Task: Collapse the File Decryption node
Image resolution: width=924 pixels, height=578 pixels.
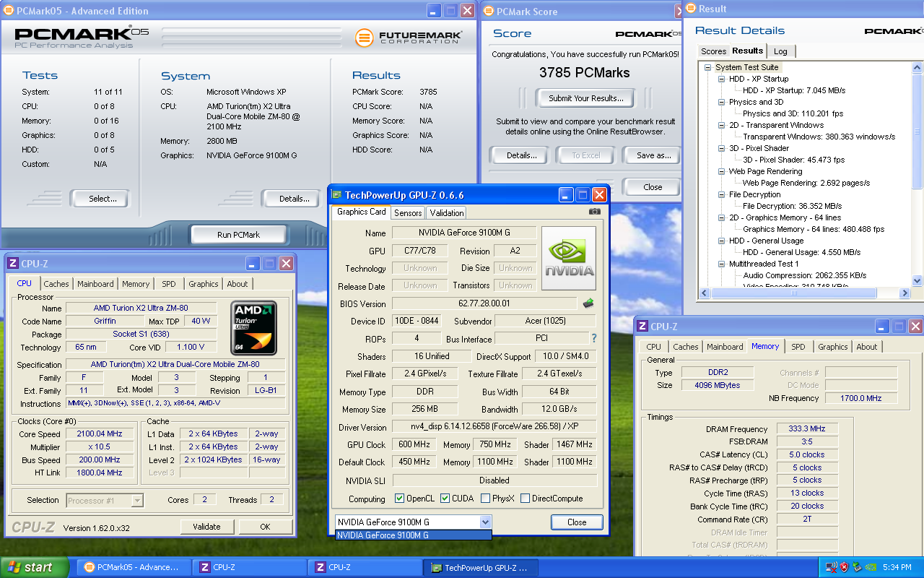Action: click(721, 194)
